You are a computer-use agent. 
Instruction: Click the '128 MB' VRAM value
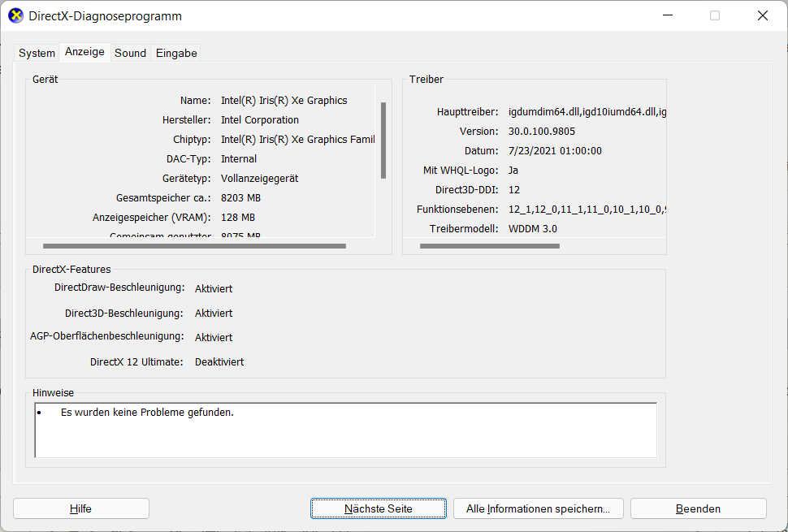[238, 218]
